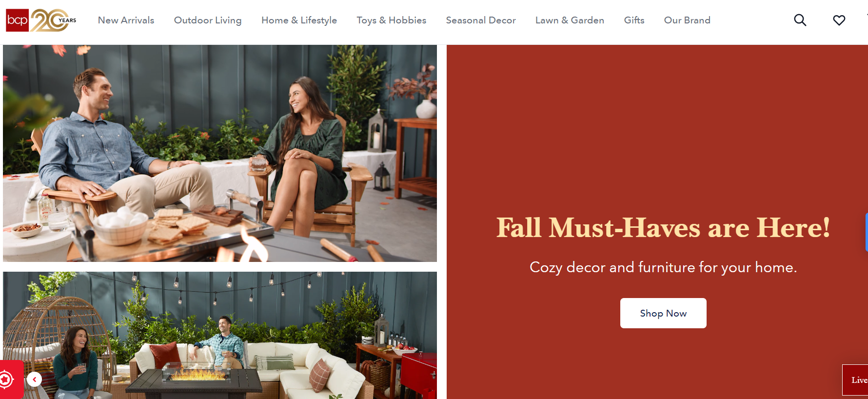Viewport: 868px width, 399px height.
Task: Click the blue tab on right edge
Action: tap(867, 232)
